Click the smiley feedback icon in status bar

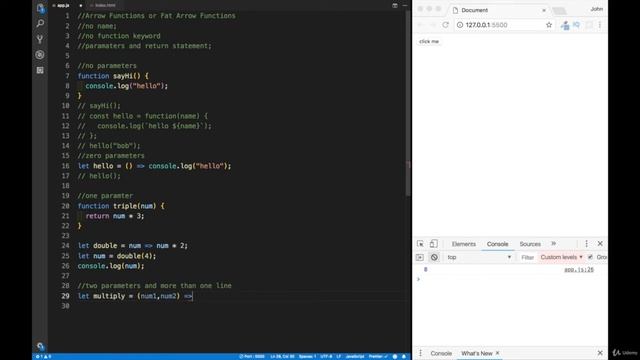pos(395,357)
